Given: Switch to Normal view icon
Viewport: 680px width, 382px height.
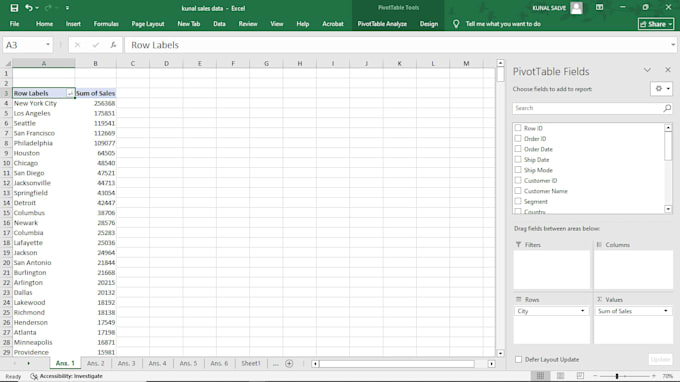Looking at the screenshot, I should 540,376.
